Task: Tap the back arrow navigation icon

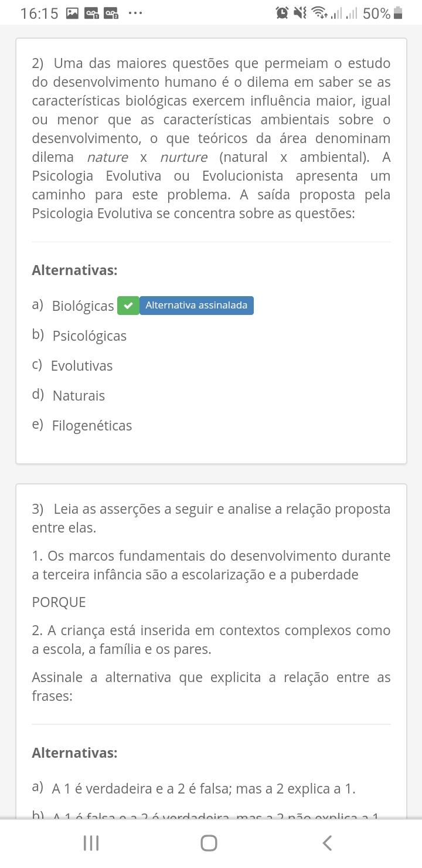Action: 327,843
